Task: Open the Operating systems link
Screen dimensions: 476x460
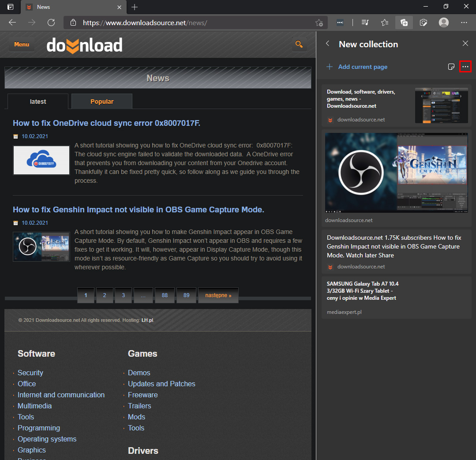Action: tap(47, 439)
